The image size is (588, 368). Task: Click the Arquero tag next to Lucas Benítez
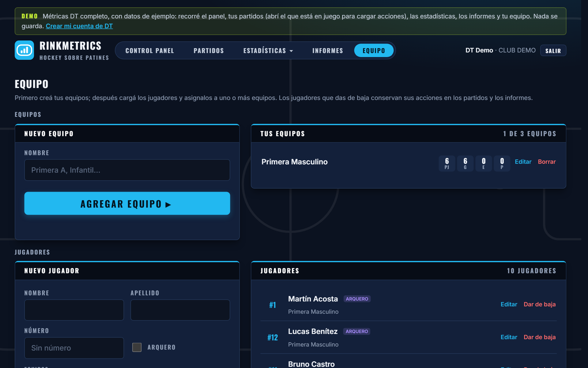coord(357,332)
